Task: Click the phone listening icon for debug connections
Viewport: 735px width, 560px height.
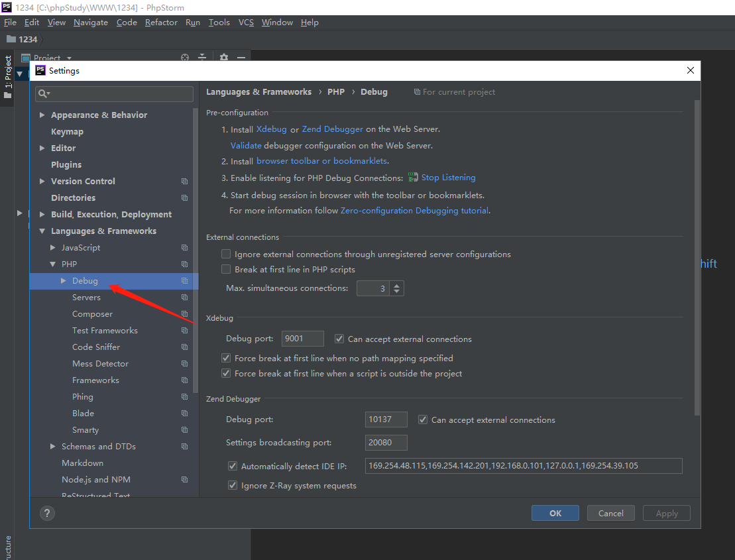Action: (412, 177)
